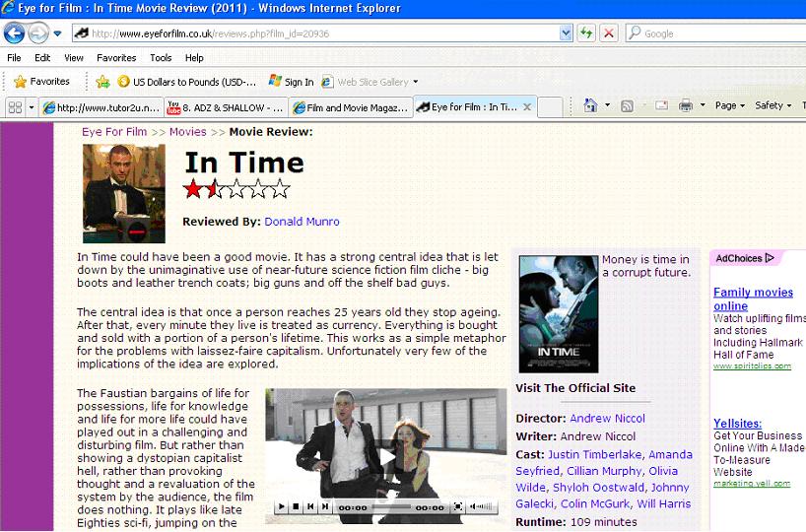
Task: Click the reviewer photo thumbnail of In Time
Action: (x=124, y=193)
